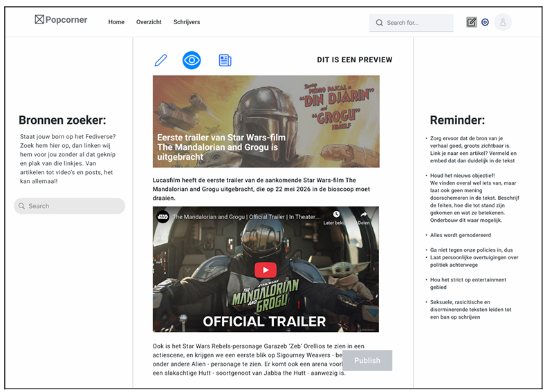Click the Popcorner logo
This screenshot has height=392, width=545.
[x=61, y=20]
